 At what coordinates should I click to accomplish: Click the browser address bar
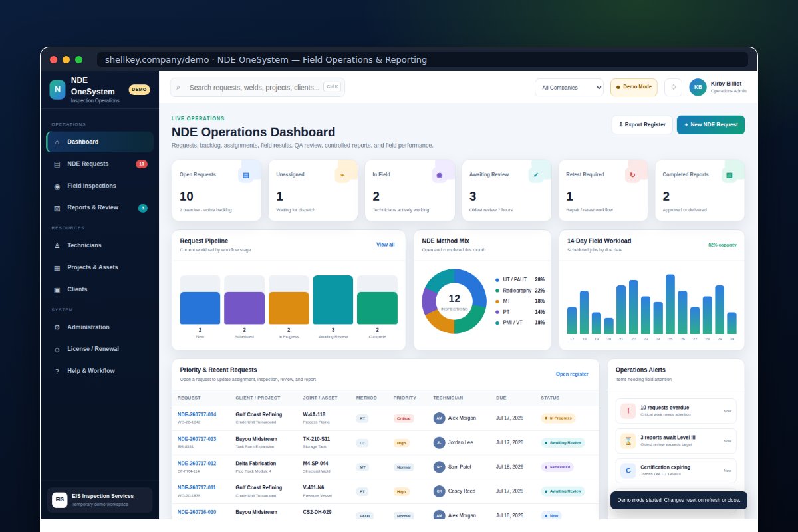422,60
